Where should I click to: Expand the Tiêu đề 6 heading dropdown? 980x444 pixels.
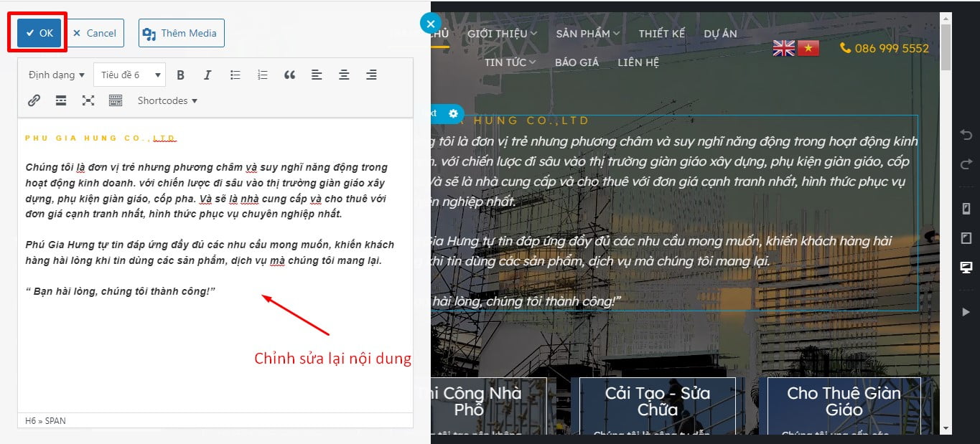point(129,75)
